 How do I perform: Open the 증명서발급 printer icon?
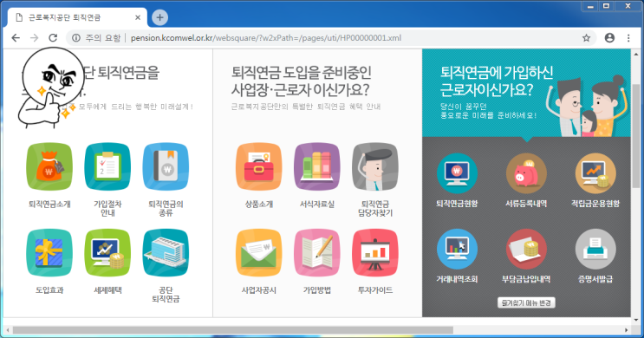(x=595, y=249)
